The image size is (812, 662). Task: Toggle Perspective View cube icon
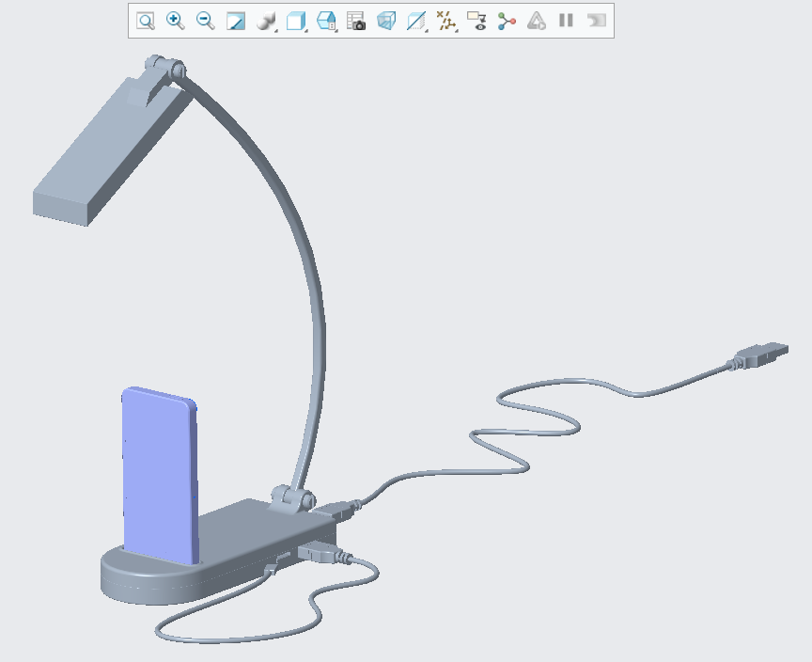[386, 22]
